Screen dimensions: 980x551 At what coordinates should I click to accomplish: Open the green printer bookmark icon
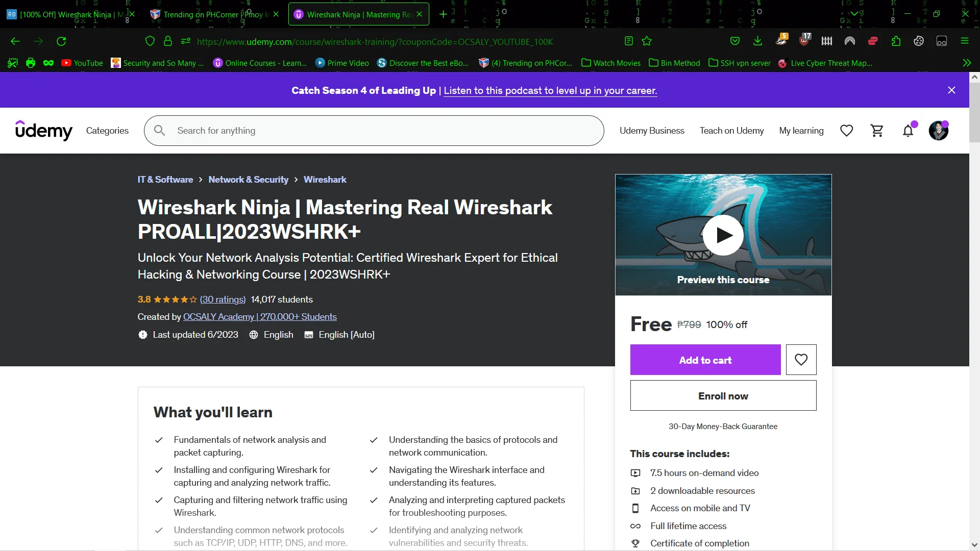click(x=31, y=63)
